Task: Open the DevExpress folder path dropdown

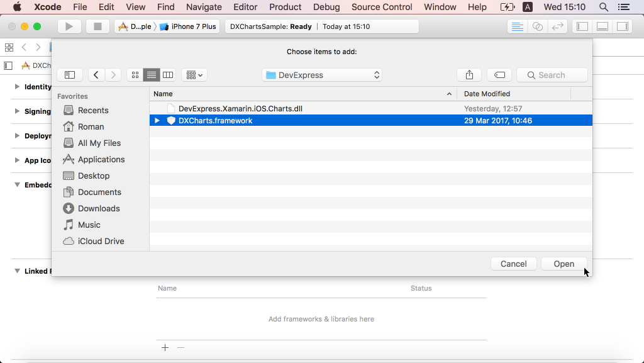Action: tap(321, 74)
